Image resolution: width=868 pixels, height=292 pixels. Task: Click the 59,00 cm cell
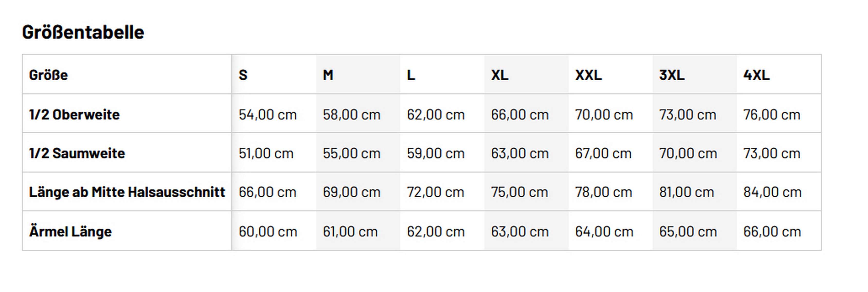[x=436, y=153]
